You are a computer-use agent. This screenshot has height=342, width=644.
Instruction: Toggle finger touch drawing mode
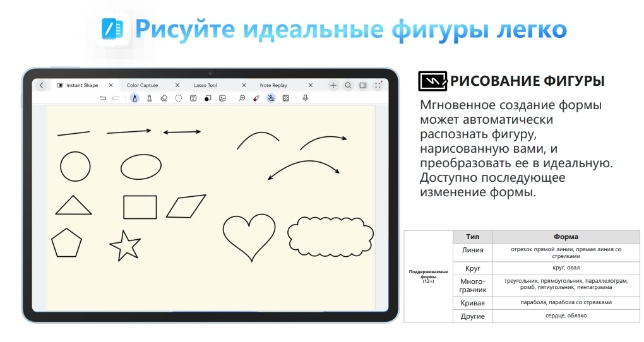[271, 98]
